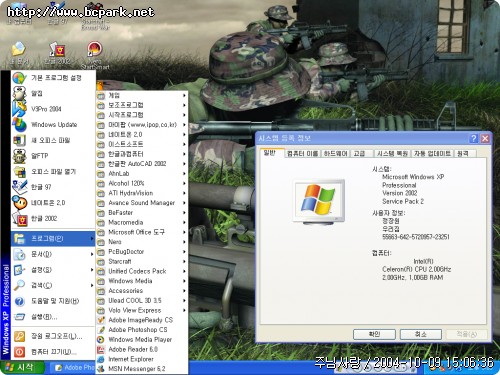Viewport: 500px width, 375px height.
Task: Open the Windows Media folder
Action: [142, 281]
